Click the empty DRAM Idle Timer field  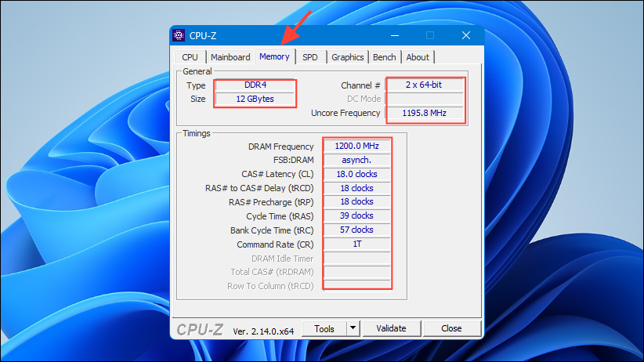point(357,258)
